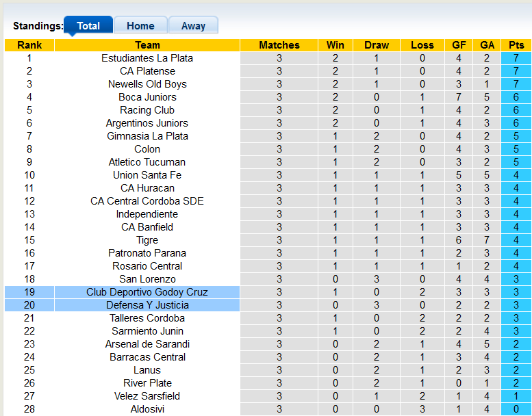Open the Boca Juniors team link

pyautogui.click(x=147, y=97)
